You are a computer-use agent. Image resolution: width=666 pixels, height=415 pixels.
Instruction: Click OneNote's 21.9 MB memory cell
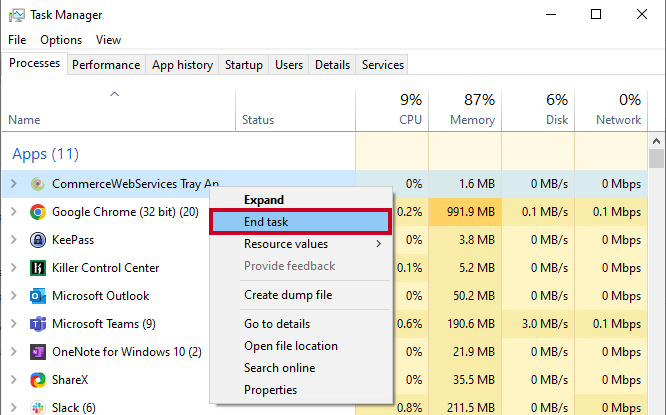coord(465,352)
